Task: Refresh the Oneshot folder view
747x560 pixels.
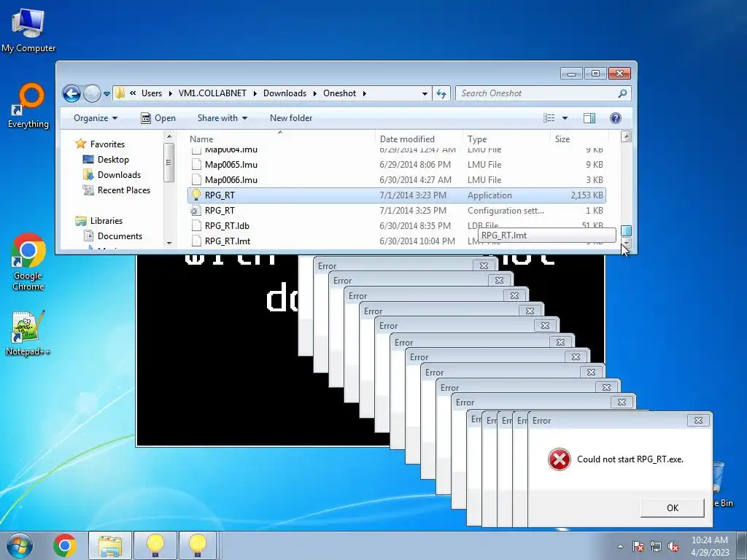Action: click(441, 93)
